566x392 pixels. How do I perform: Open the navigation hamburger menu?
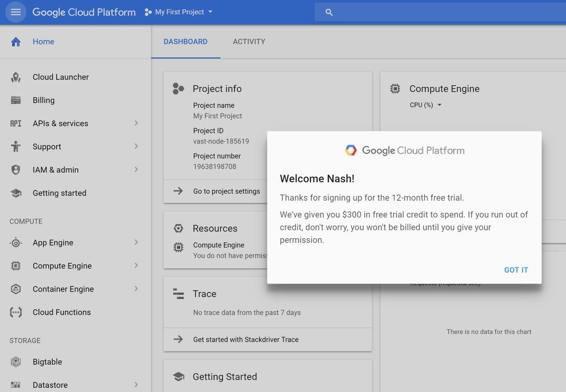(16, 12)
